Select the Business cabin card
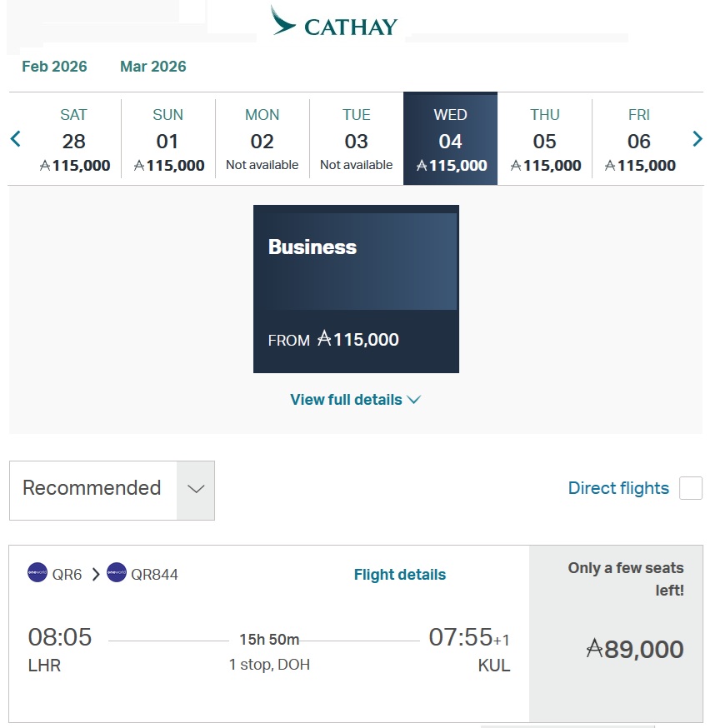710x728 pixels. pyautogui.click(x=356, y=288)
